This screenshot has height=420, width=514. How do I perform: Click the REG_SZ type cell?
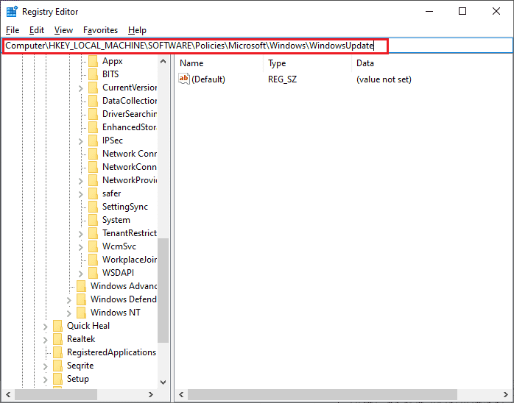coord(282,79)
